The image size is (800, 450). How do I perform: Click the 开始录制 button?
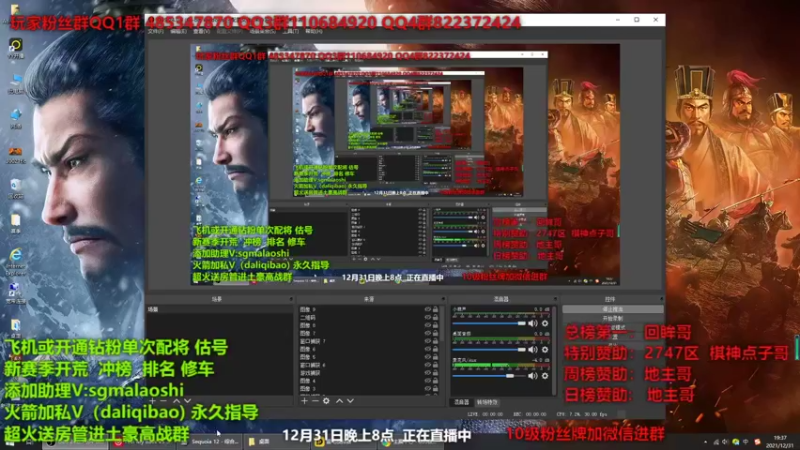(613, 318)
